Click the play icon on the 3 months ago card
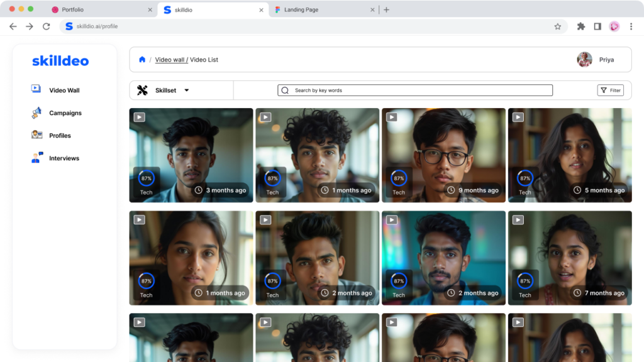The width and height of the screenshot is (644, 362). [x=139, y=118]
